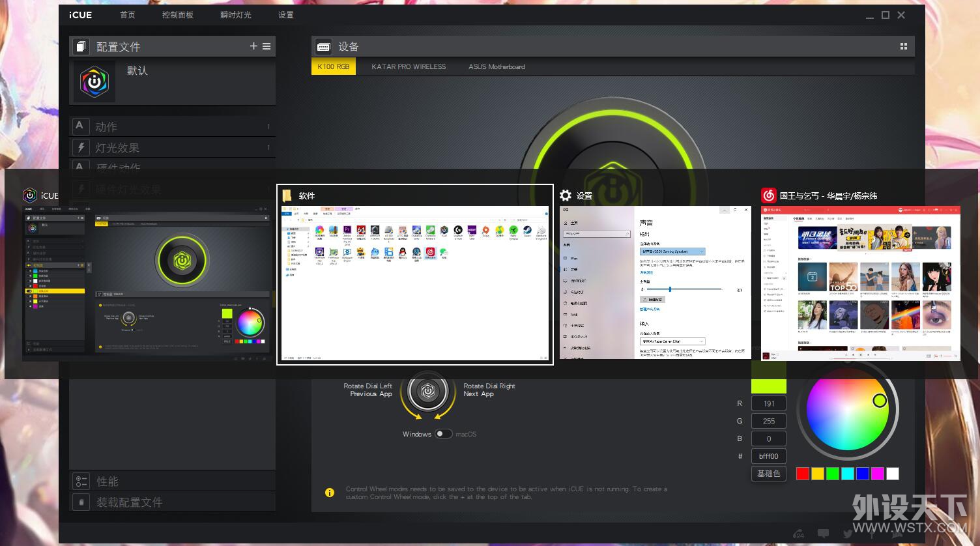This screenshot has height=546, width=980.
Task: Click the color wheel selector handle
Action: click(880, 400)
